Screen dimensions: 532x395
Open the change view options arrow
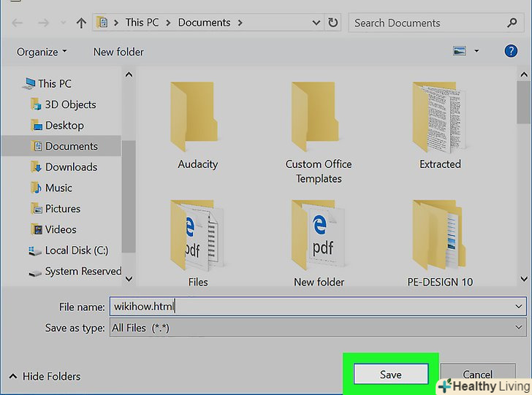pyautogui.click(x=477, y=51)
